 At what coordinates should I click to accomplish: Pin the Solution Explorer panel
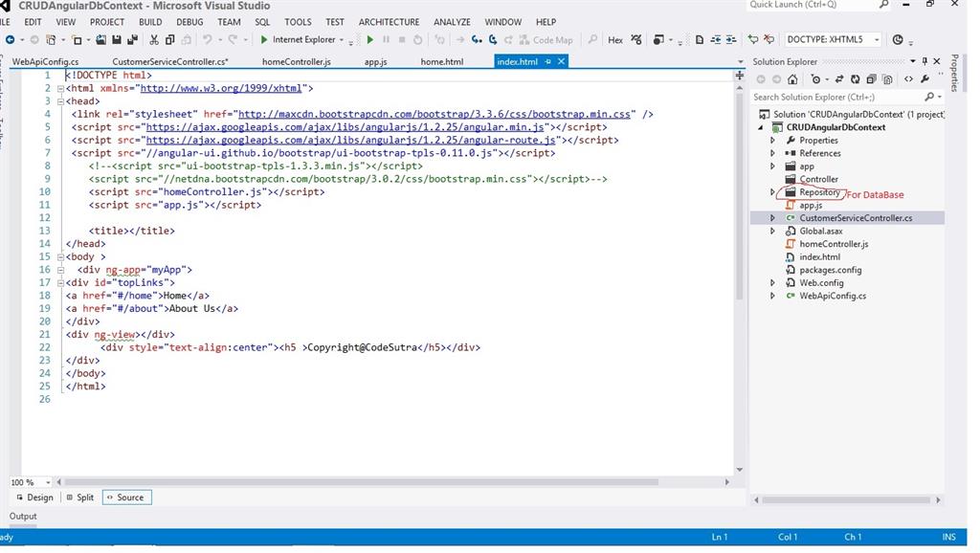point(924,62)
